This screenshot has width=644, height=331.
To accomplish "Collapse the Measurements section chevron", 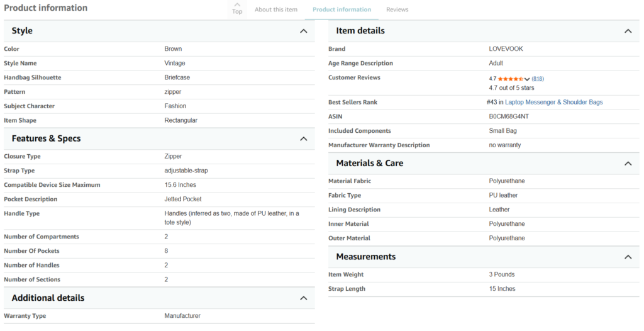I will coord(628,257).
